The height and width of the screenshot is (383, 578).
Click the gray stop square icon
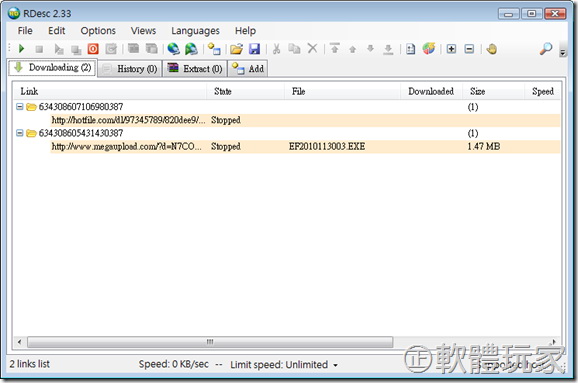(x=39, y=49)
